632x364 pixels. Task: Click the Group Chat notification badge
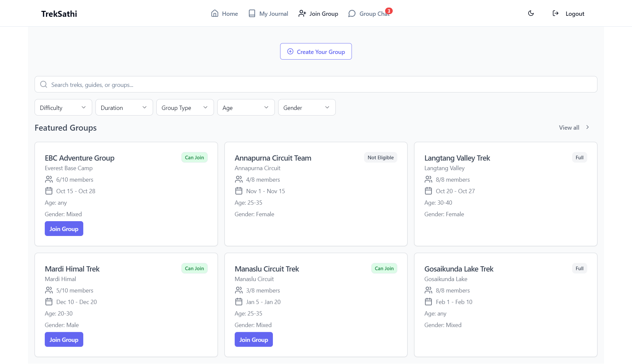(389, 11)
